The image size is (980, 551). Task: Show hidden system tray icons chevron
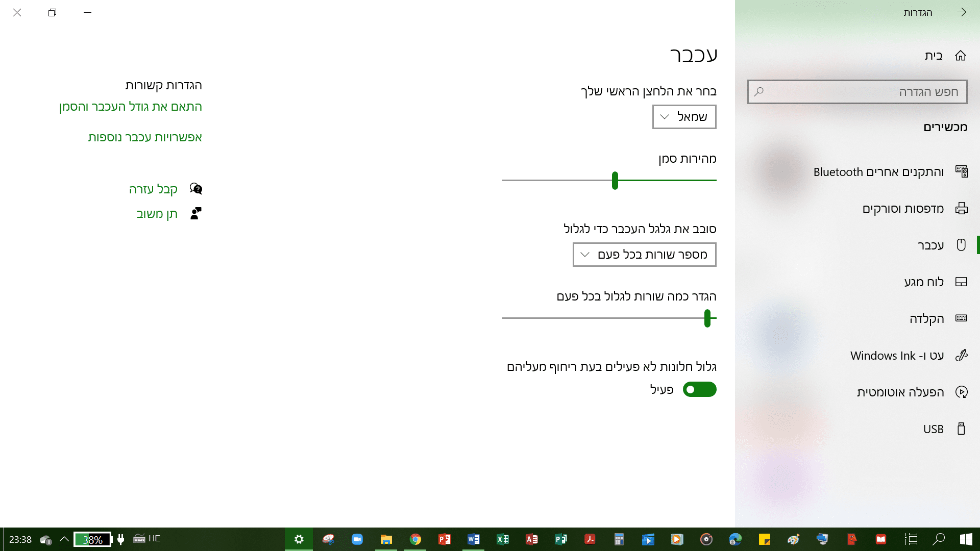pyautogui.click(x=64, y=539)
